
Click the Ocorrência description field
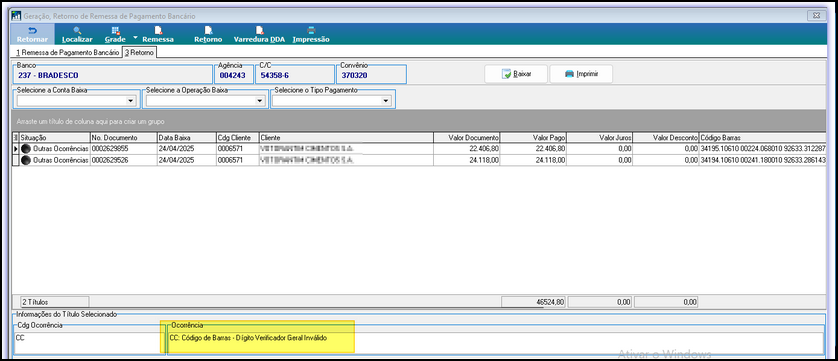[496, 342]
